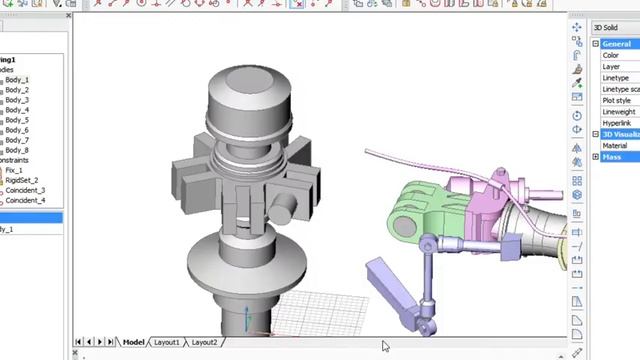Collapse the 3D Visualization section
This screenshot has width=640, height=360.
click(596, 134)
